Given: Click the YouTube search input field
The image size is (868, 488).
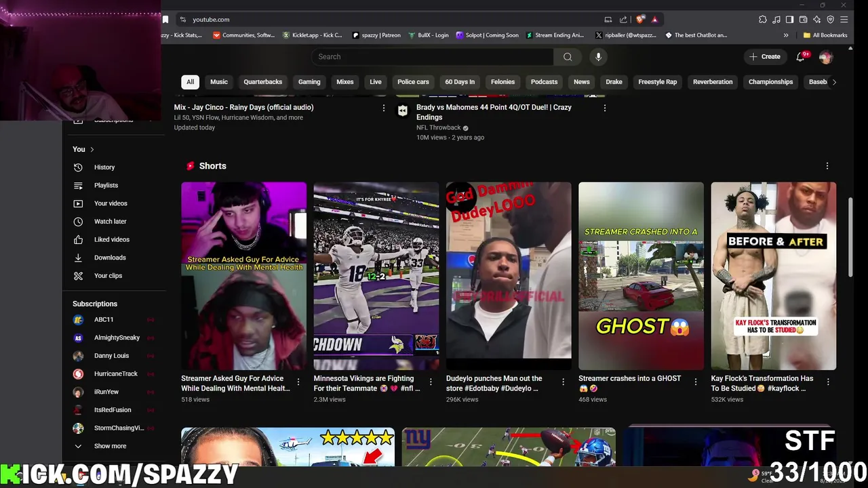Looking at the screenshot, I should point(433,57).
